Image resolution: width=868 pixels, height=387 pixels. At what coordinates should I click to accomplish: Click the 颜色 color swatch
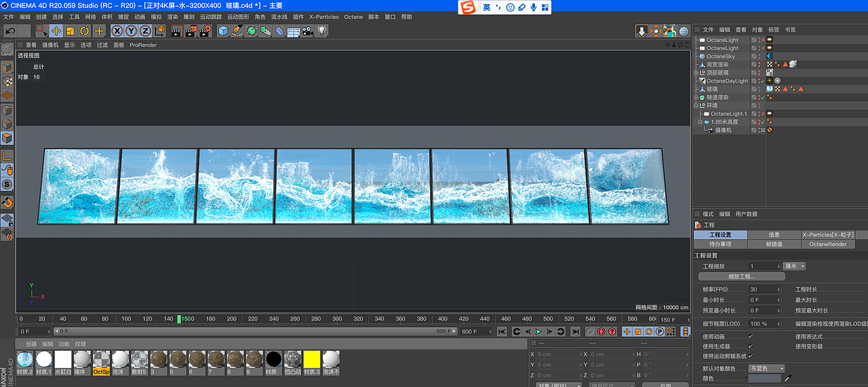click(765, 378)
